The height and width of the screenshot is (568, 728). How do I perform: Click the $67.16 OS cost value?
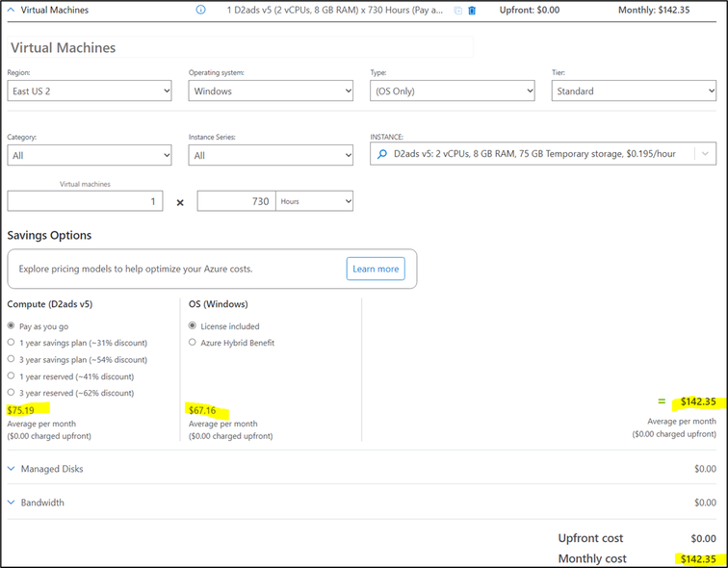tap(202, 410)
